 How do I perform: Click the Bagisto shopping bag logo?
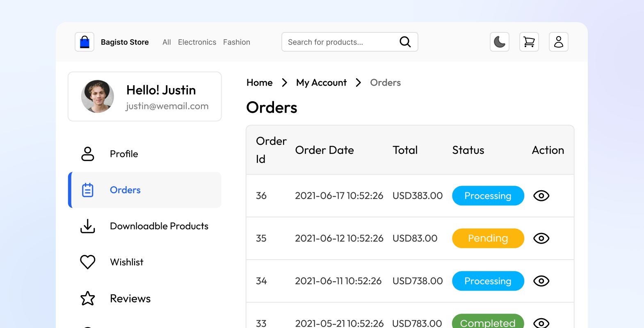(84, 42)
